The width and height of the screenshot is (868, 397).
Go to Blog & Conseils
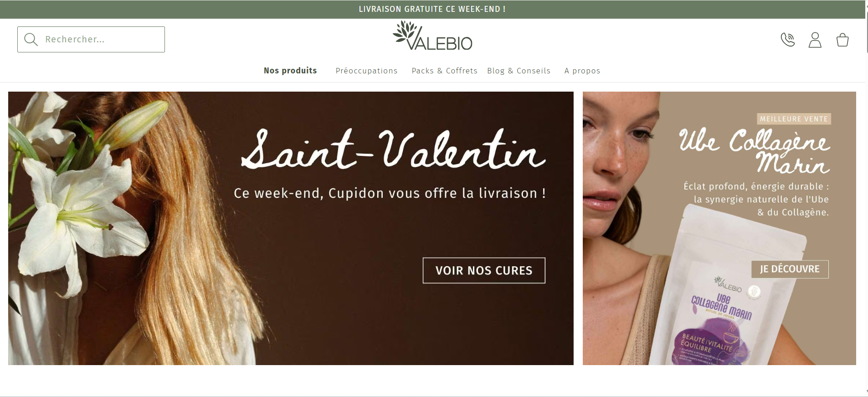point(519,71)
